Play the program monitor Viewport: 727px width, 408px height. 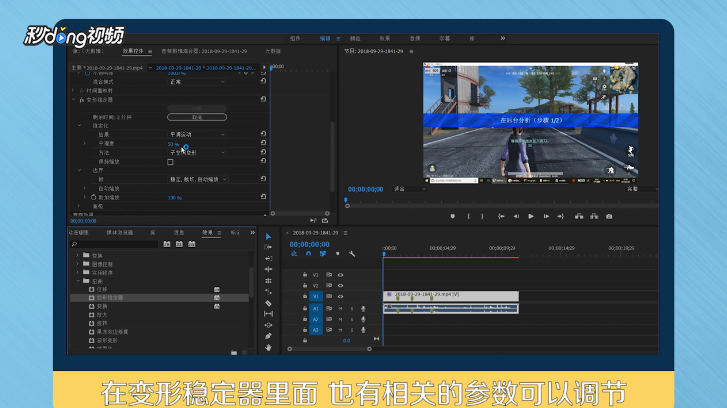[x=531, y=217]
